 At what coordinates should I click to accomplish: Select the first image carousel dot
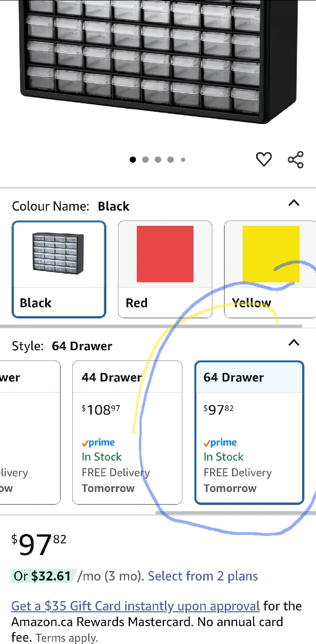point(133,160)
